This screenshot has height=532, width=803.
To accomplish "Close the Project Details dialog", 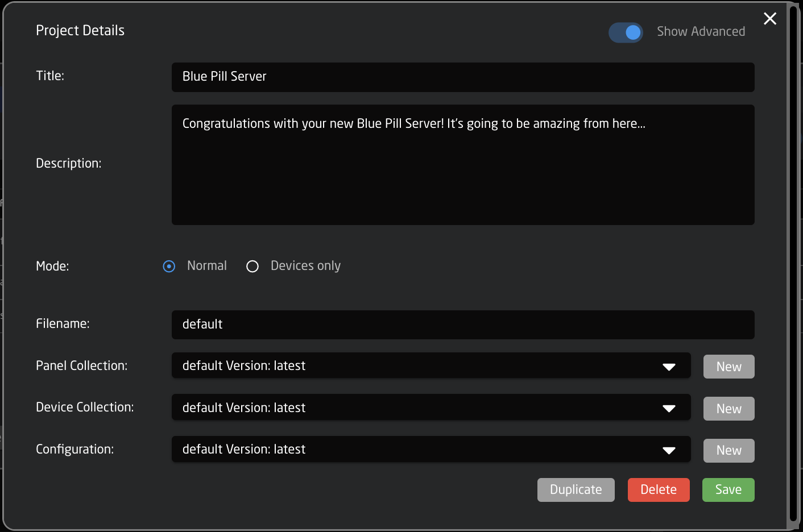I will (x=770, y=19).
